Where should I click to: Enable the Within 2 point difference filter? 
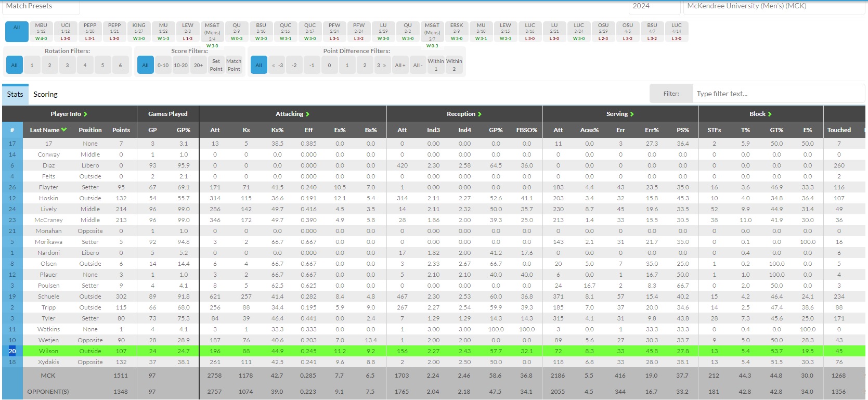pos(454,65)
